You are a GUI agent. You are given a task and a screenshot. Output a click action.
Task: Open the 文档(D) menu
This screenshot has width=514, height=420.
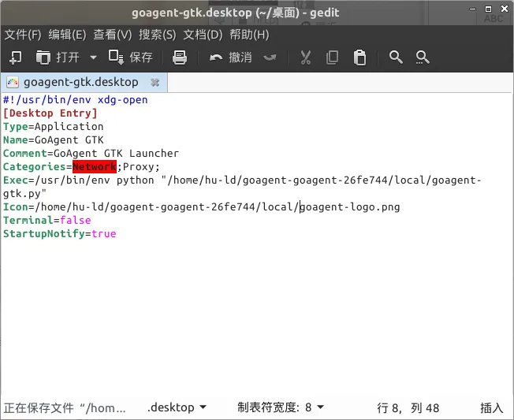tap(203, 35)
